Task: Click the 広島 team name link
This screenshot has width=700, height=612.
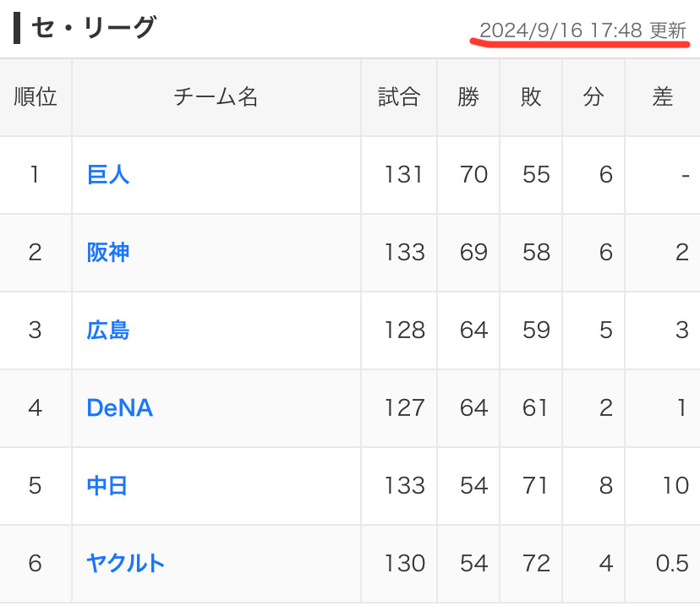Action: click(x=108, y=331)
